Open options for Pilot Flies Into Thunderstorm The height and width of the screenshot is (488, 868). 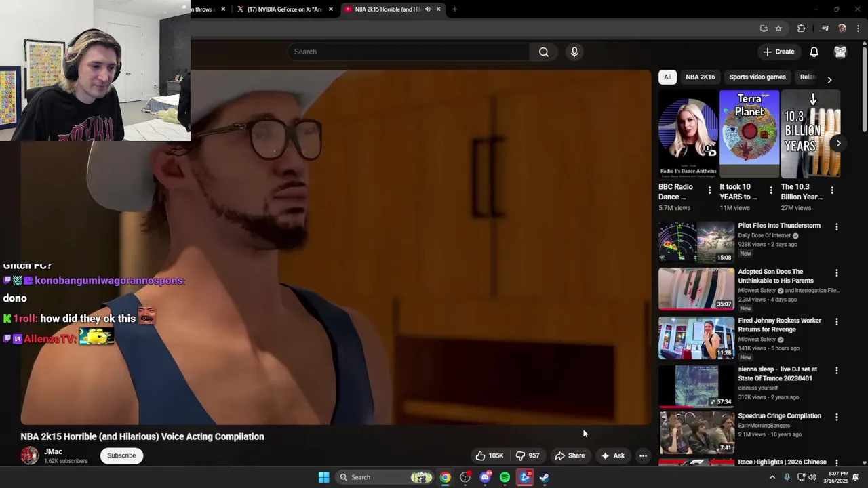pyautogui.click(x=836, y=227)
